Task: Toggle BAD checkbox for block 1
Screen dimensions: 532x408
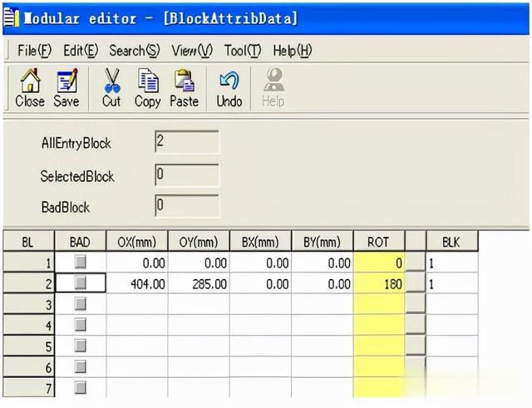Action: (81, 262)
